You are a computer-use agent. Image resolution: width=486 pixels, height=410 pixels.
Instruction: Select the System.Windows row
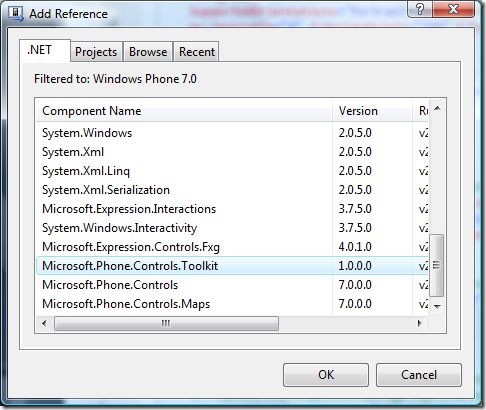coord(232,133)
